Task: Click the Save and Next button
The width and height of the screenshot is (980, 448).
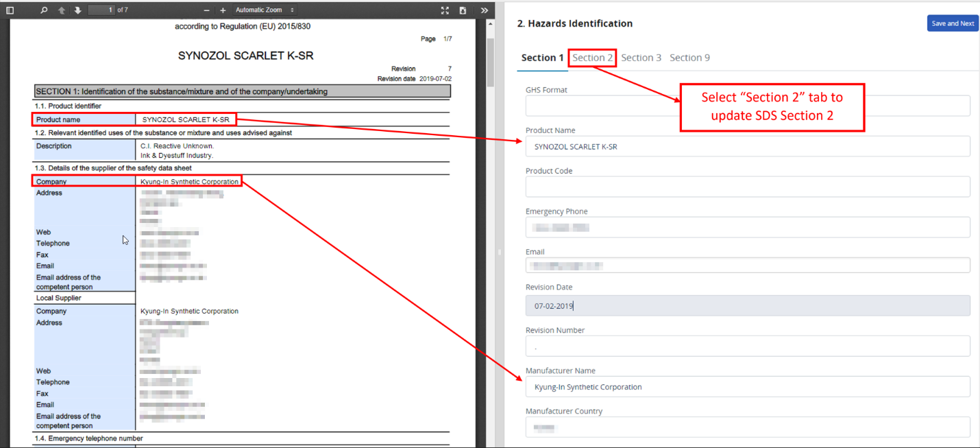Action: (x=953, y=23)
